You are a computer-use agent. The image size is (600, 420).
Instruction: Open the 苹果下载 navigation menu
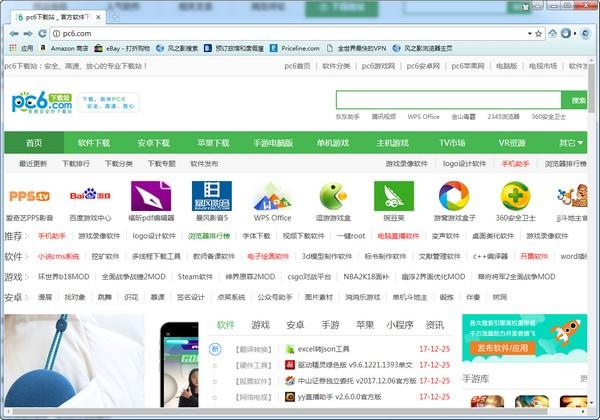click(213, 143)
